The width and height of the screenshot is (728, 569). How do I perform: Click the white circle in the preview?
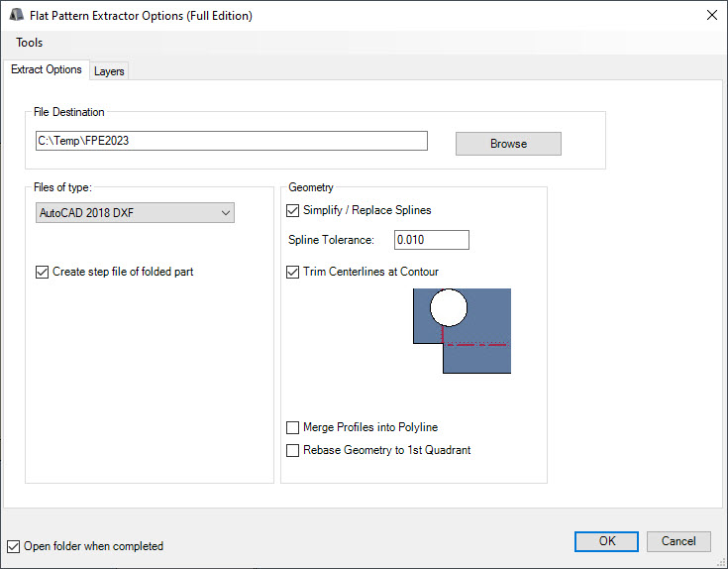click(x=448, y=308)
